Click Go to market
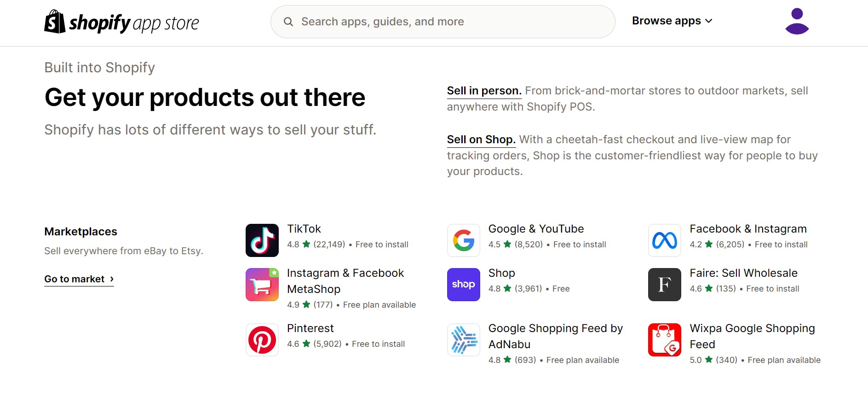This screenshot has height=397, width=868. point(75,279)
